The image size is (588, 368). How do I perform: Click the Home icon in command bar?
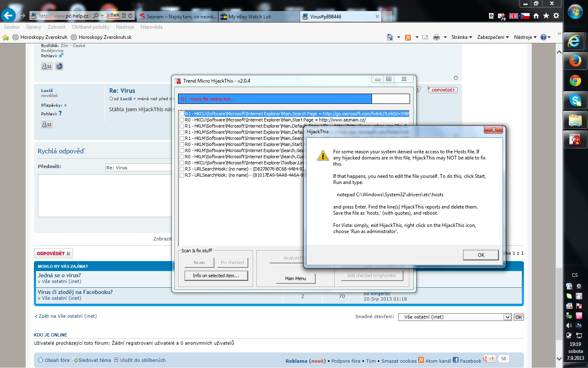click(390, 37)
